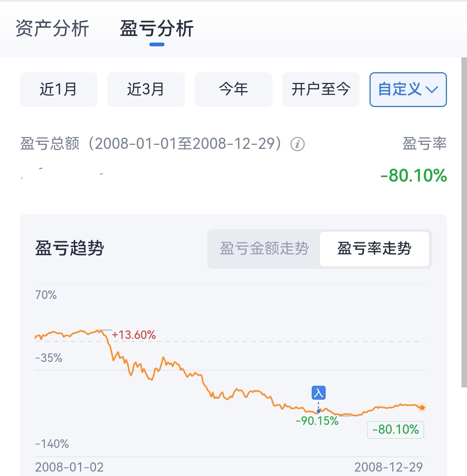Click the +13.60% peak label on the chart
Viewport: 467px width, 476px height.
click(134, 335)
